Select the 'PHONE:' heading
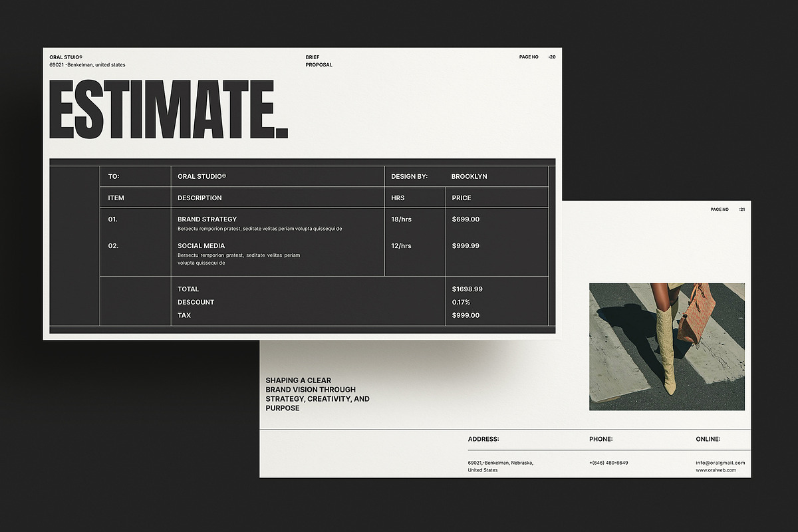798x532 pixels. click(x=601, y=440)
